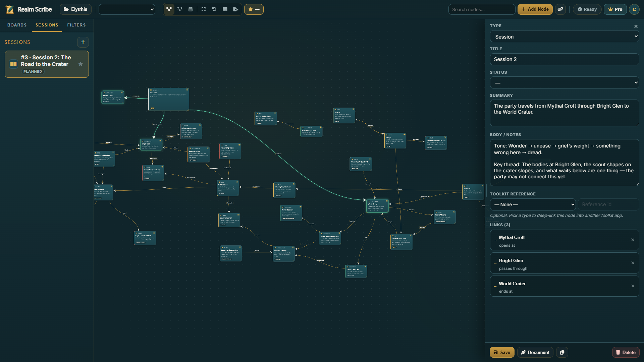Switch to the node graph view icon
Screen dimensions: 644x362
[x=169, y=9]
